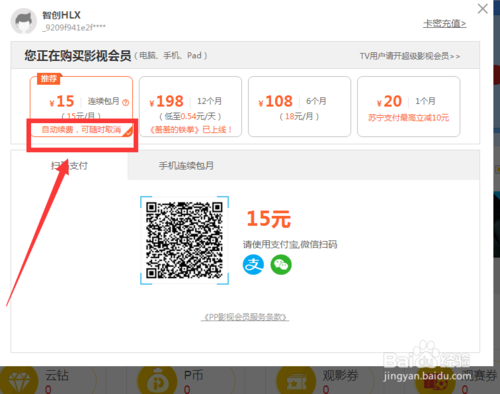The width and height of the screenshot is (500, 394).
Task: Click the payment QR code image
Action: click(184, 240)
